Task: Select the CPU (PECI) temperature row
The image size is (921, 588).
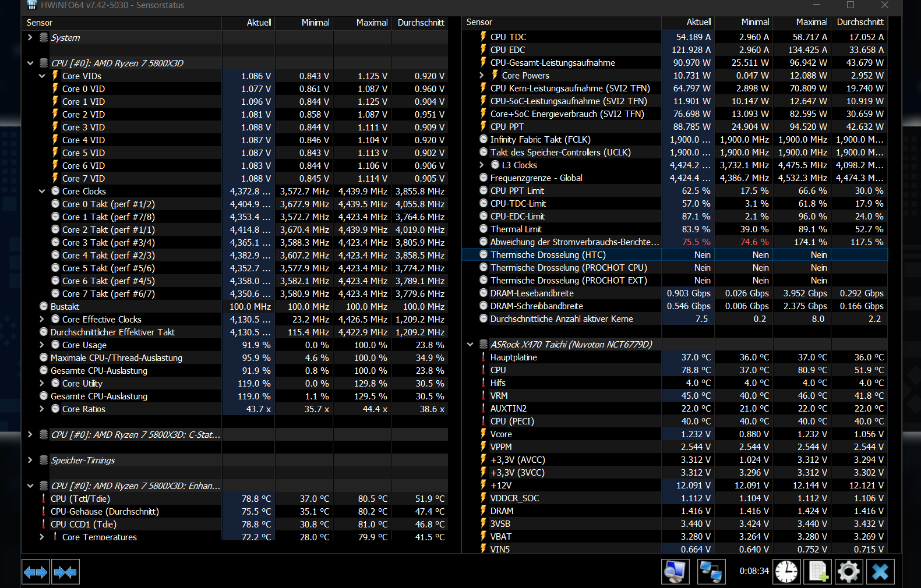Action: 675,421
